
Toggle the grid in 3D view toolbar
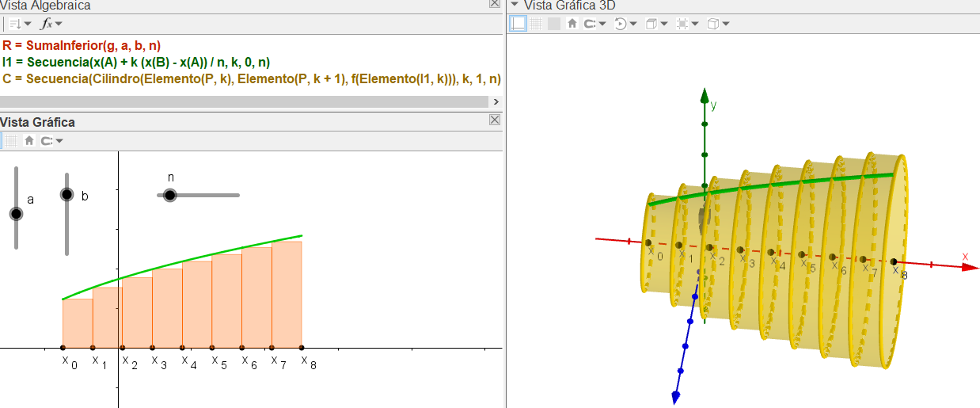click(x=536, y=24)
